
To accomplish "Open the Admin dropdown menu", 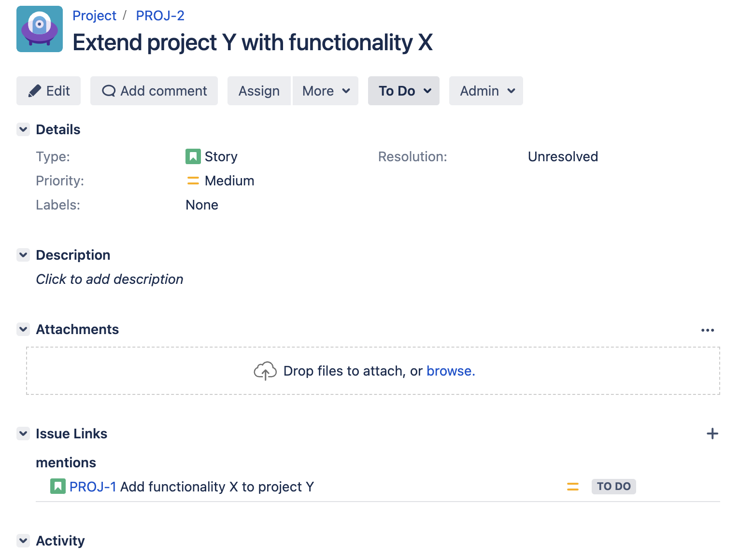I will 486,91.
